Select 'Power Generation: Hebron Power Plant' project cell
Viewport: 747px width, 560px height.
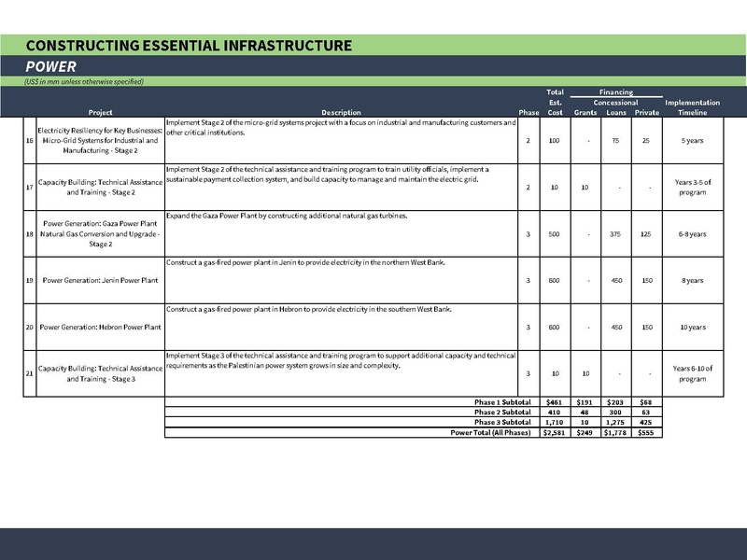100,327
